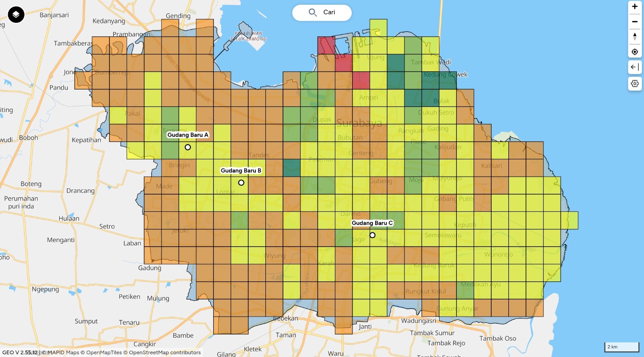The width and height of the screenshot is (644, 357).
Task: Click the 2 km scale bar
Action: [622, 347]
